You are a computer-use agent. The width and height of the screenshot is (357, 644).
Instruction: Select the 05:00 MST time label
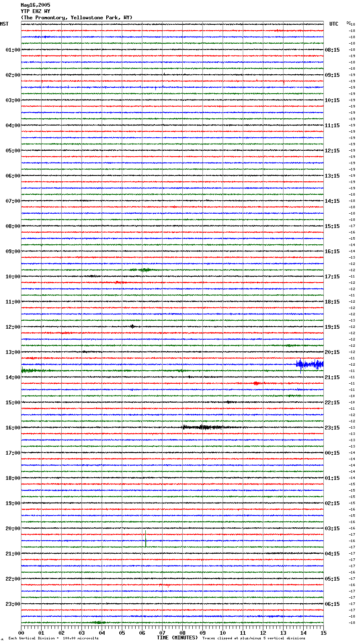pos(13,151)
